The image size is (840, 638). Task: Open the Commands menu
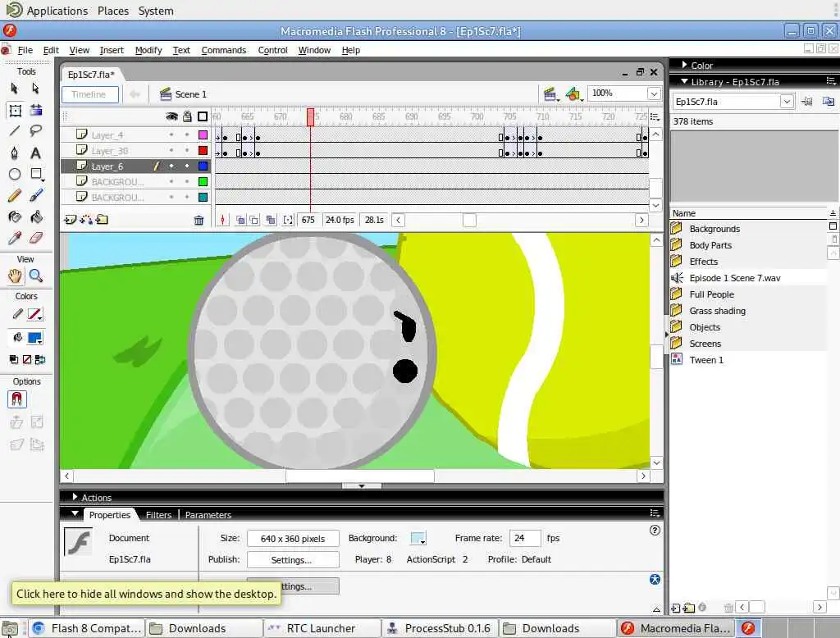(x=224, y=50)
